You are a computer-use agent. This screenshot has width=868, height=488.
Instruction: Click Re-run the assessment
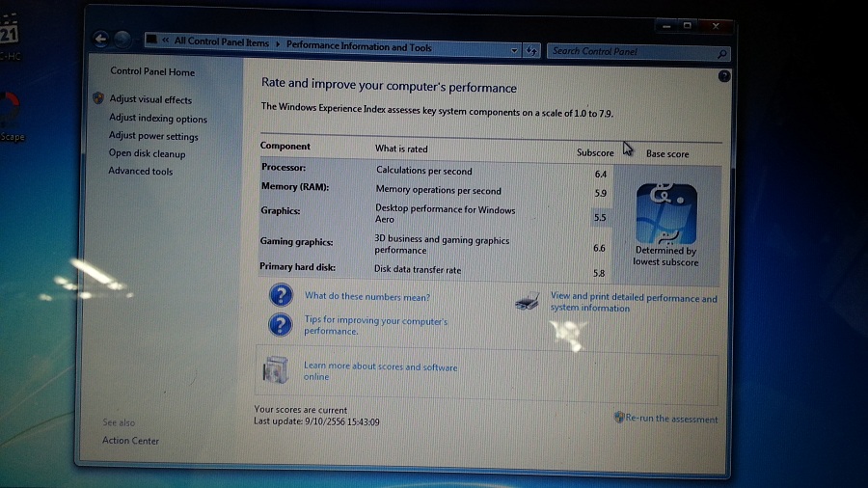click(x=671, y=419)
